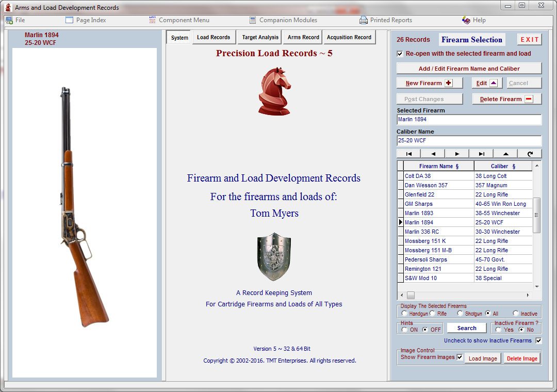
Task: Click the Load Image button
Action: [483, 358]
